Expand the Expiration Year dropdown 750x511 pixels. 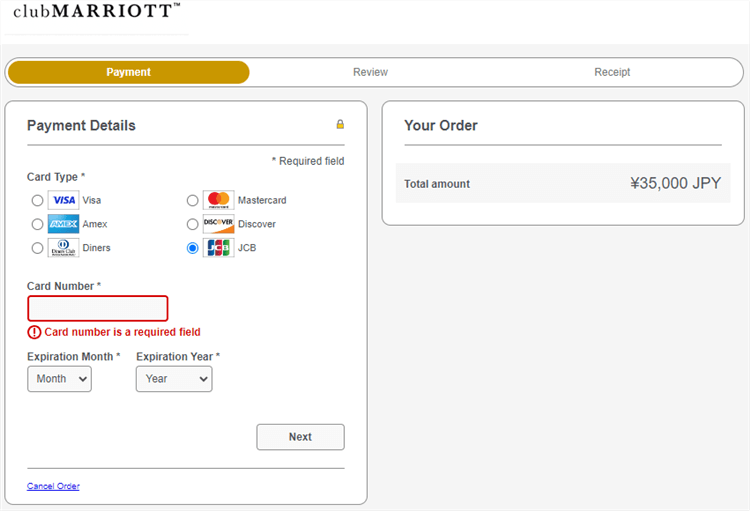click(174, 379)
